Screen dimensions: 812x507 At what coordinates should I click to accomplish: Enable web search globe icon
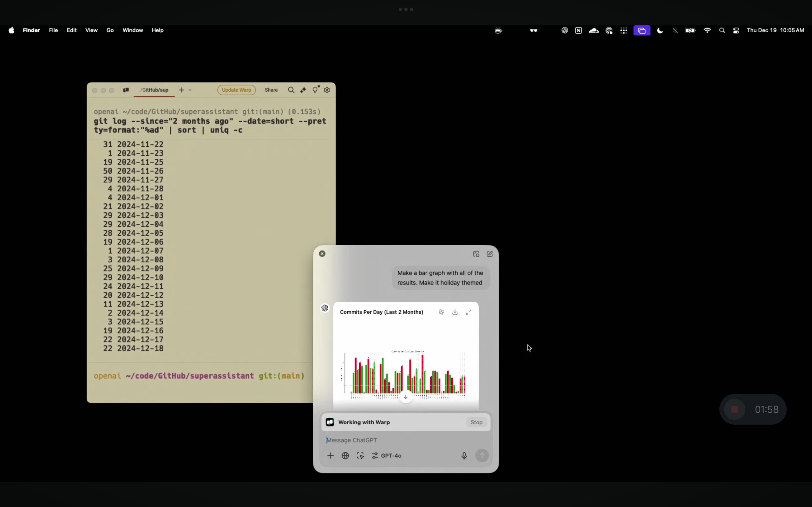(345, 456)
